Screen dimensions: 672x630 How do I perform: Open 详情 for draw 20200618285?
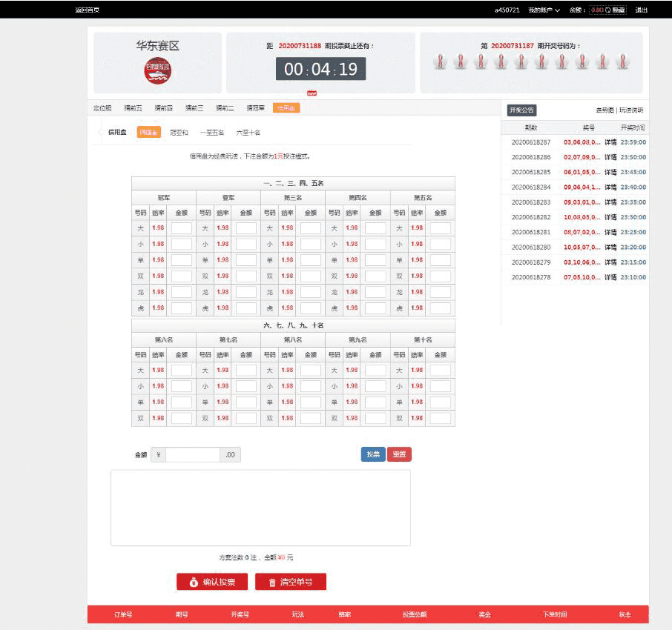tap(610, 172)
